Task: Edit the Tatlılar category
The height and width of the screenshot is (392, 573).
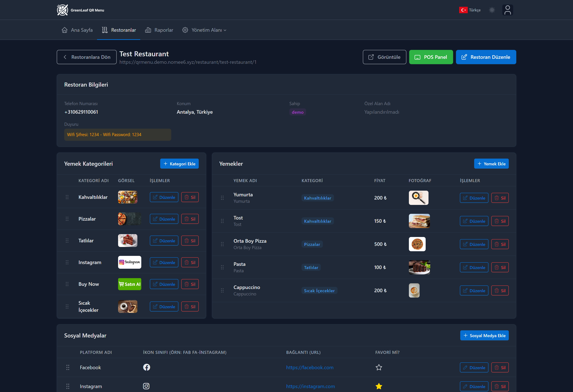Action: tap(164, 241)
